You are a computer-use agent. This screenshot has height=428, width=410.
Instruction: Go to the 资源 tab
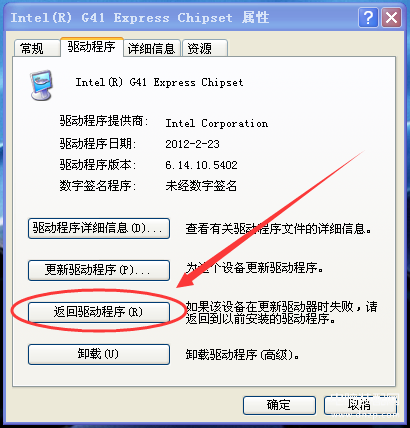tap(205, 49)
